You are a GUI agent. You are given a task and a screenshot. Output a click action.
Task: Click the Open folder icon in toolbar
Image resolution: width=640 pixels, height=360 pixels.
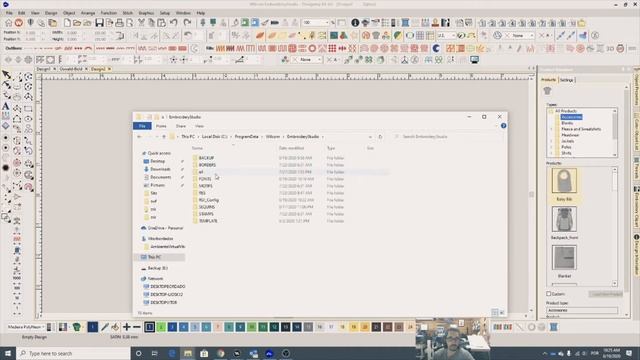tap(77, 22)
